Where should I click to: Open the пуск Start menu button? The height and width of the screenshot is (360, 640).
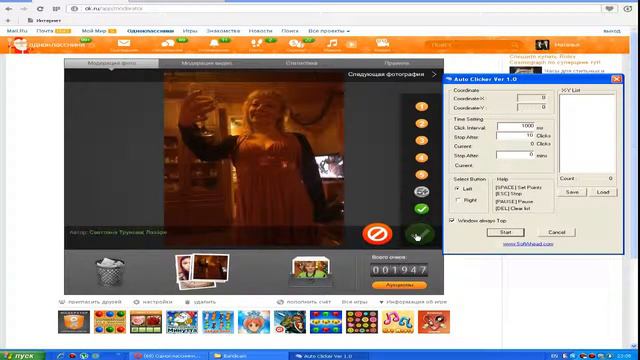pos(22,356)
